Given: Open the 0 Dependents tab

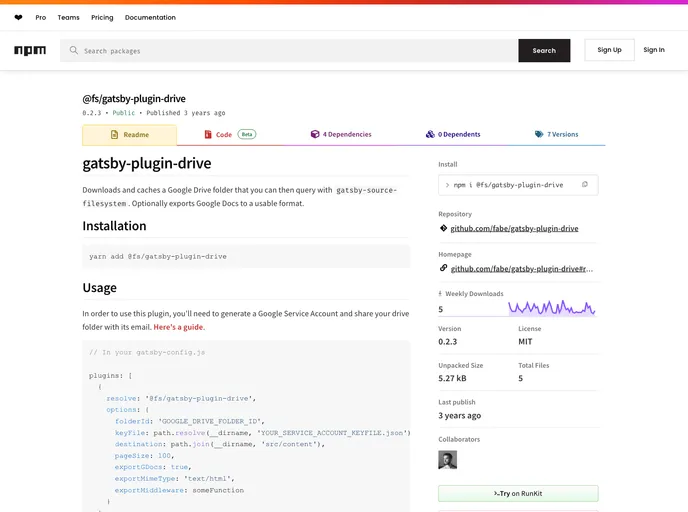Looking at the screenshot, I should [x=453, y=134].
